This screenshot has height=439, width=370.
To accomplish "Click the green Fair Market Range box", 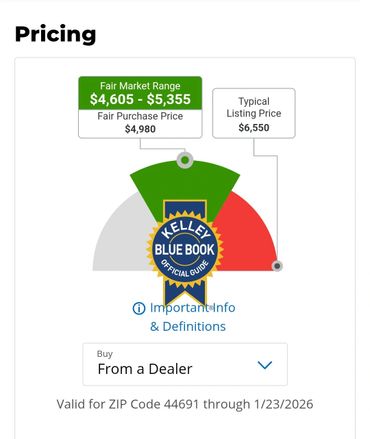I will pyautogui.click(x=140, y=93).
